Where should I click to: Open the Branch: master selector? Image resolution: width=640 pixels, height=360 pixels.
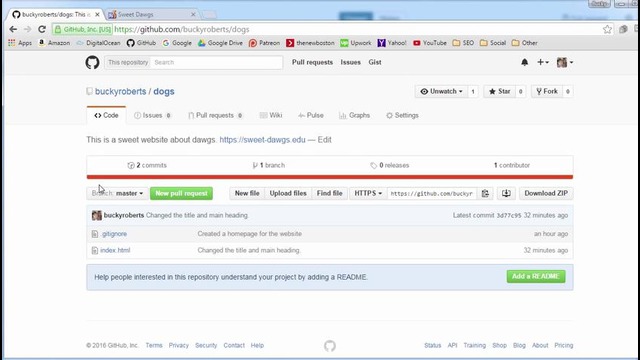pyautogui.click(x=117, y=193)
